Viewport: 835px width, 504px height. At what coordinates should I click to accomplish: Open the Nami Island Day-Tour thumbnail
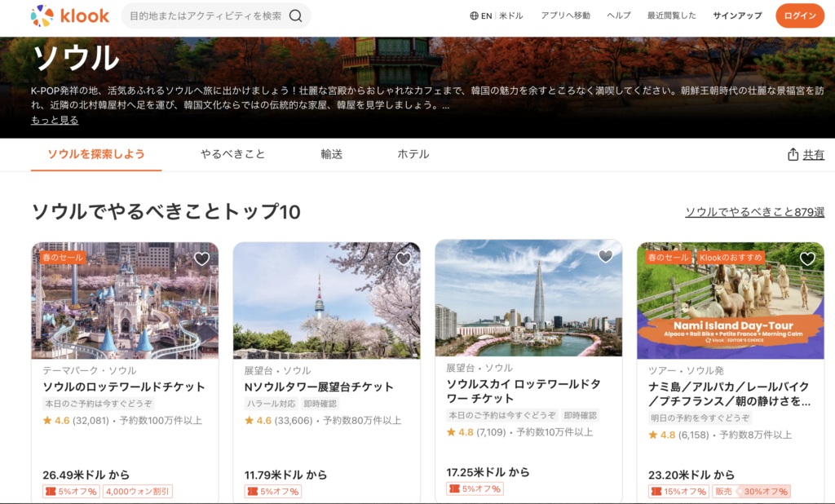coord(730,300)
